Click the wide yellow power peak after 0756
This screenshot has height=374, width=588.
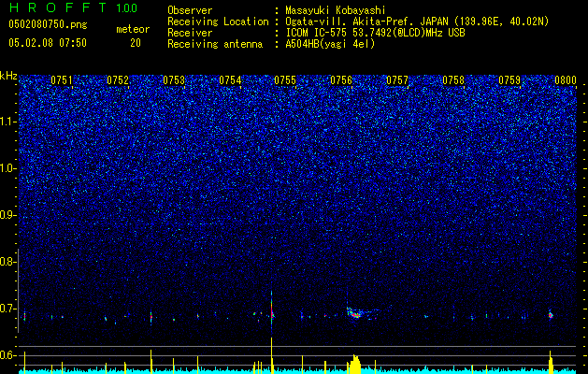[354, 365]
